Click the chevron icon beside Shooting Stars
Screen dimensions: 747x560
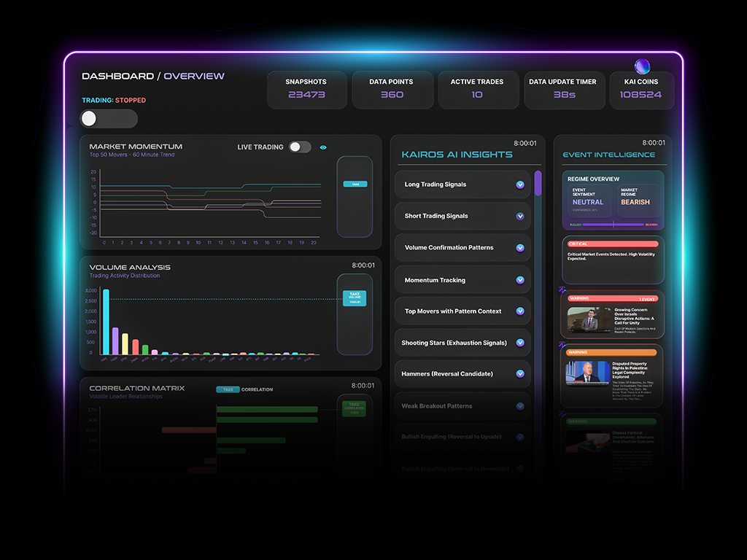(520, 343)
